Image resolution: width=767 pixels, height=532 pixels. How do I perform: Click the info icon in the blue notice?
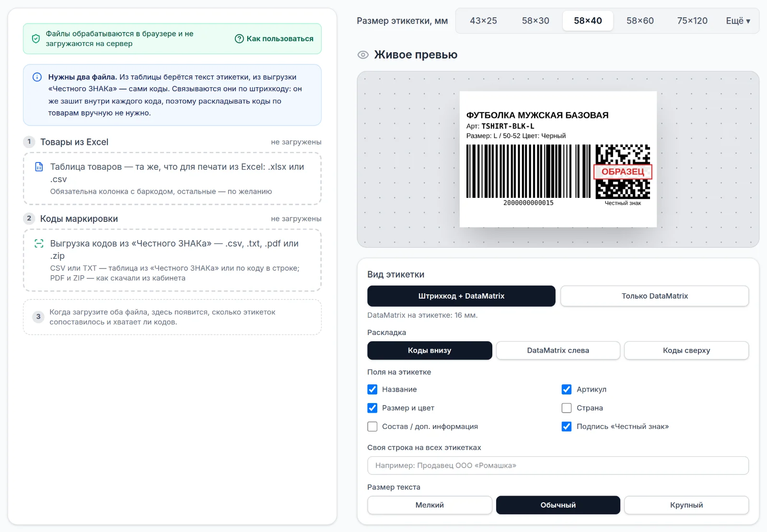37,77
